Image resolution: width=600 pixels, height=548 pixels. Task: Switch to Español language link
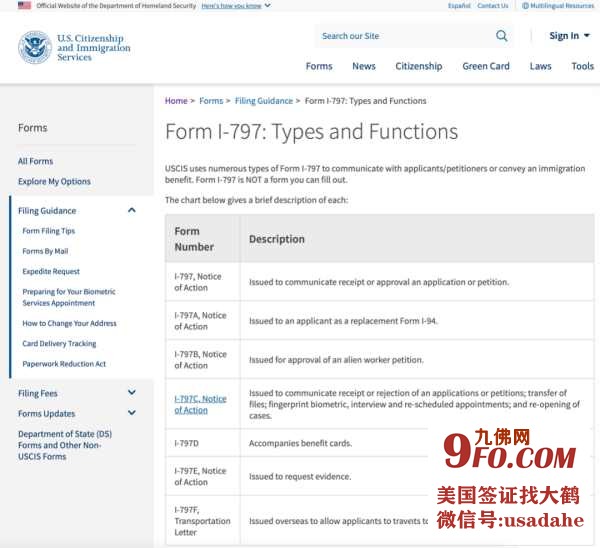459,6
